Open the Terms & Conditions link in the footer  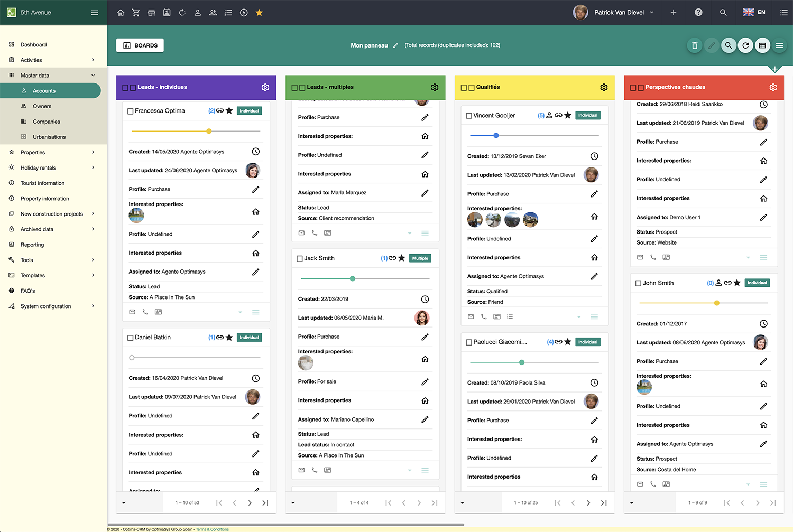[x=212, y=529]
